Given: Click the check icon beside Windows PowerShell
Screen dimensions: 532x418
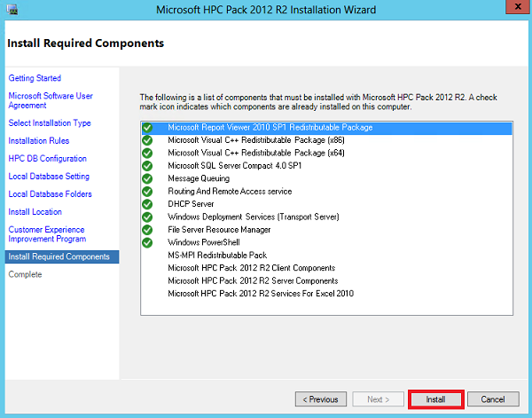Looking at the screenshot, I should tap(147, 242).
